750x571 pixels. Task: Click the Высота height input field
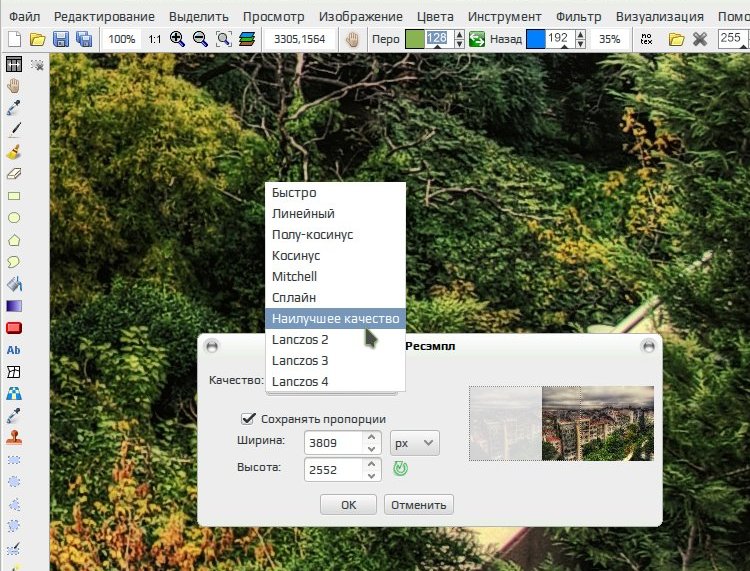tap(333, 470)
